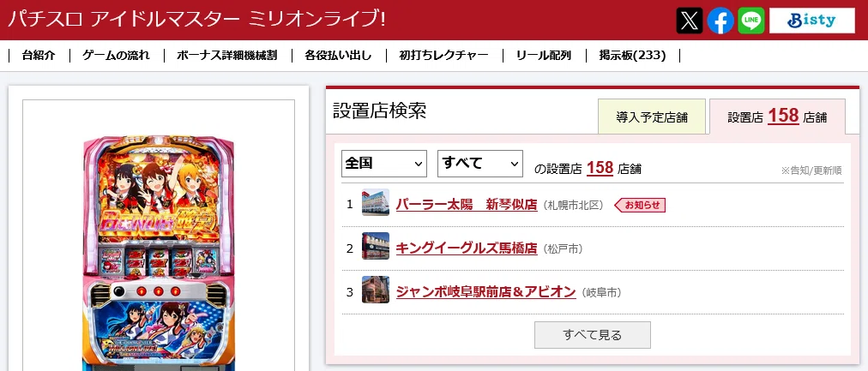Click the 設置店検索 heading

(x=380, y=111)
